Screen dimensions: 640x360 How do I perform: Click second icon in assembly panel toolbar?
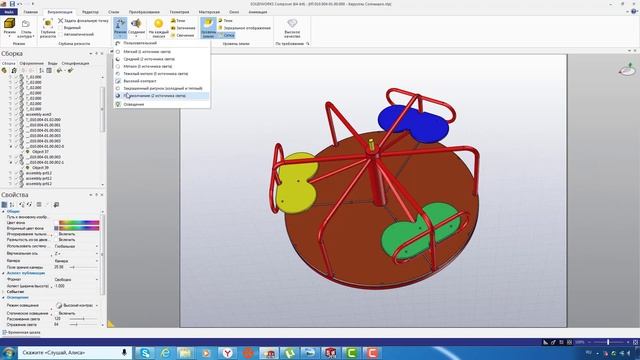pyautogui.click(x=13, y=71)
